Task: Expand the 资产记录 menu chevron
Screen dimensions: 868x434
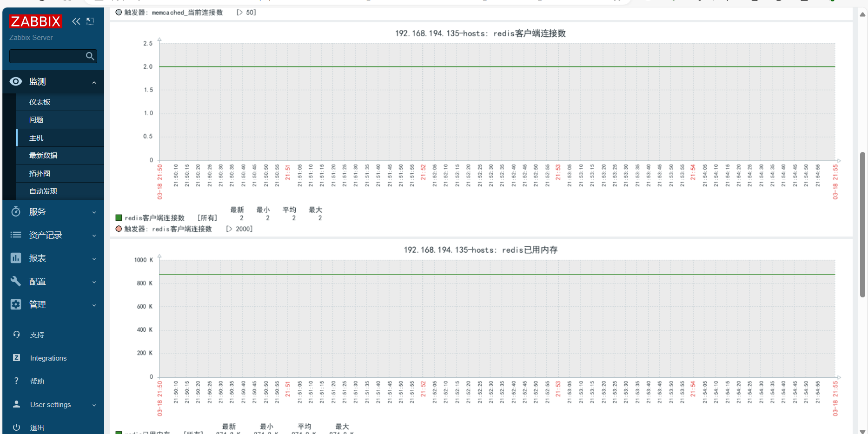Action: click(94, 236)
